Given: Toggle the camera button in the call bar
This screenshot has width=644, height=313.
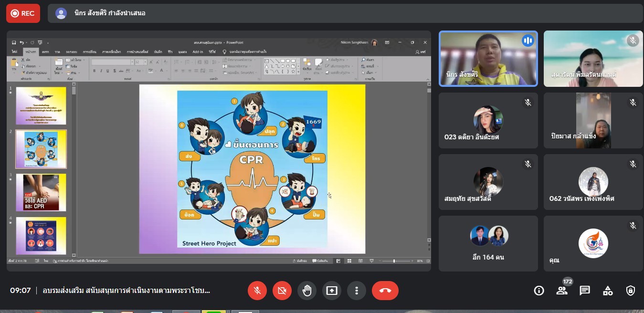Looking at the screenshot, I should point(282,290).
